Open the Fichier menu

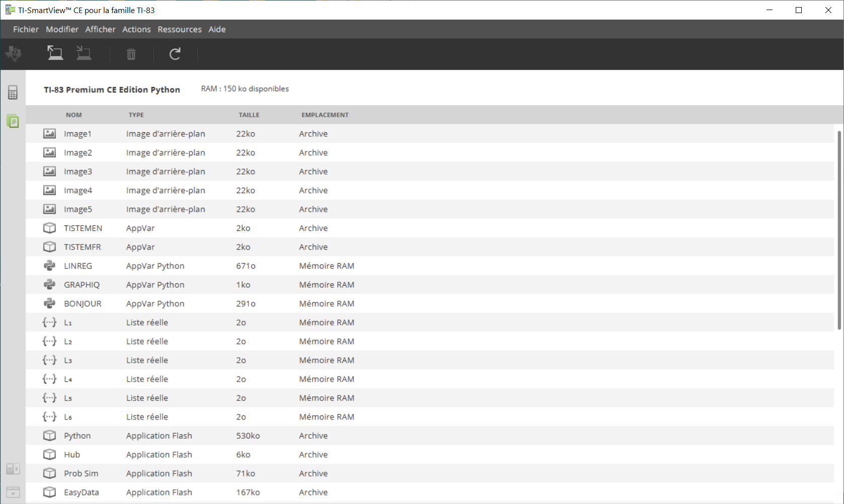click(x=26, y=29)
